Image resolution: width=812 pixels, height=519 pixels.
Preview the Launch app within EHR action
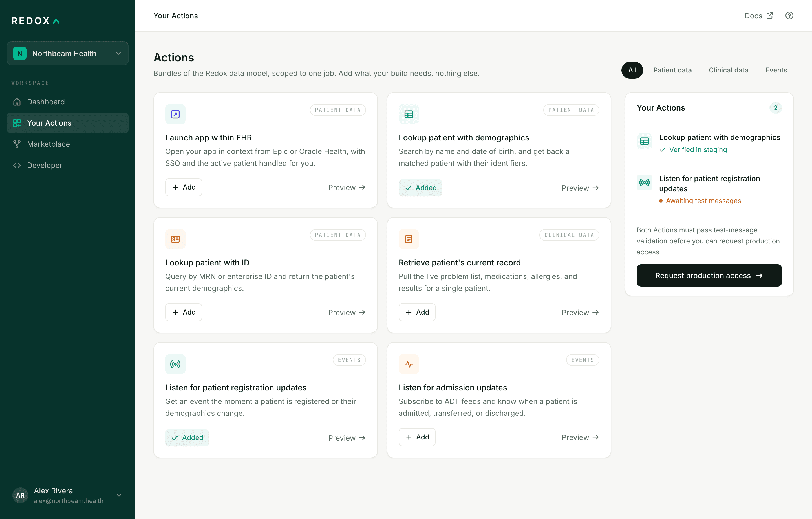tap(347, 188)
